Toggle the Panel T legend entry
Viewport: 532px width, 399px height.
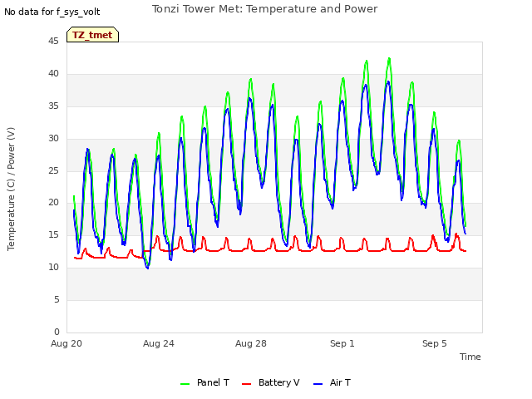205,382
